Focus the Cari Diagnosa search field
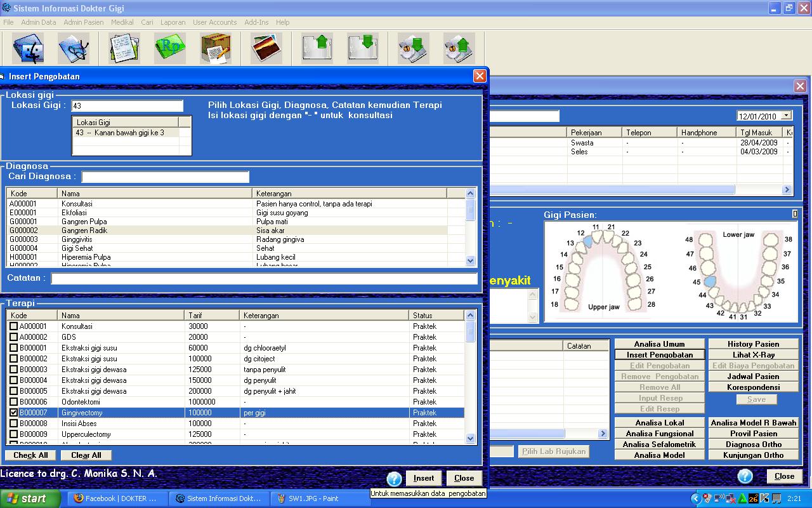 (165, 177)
